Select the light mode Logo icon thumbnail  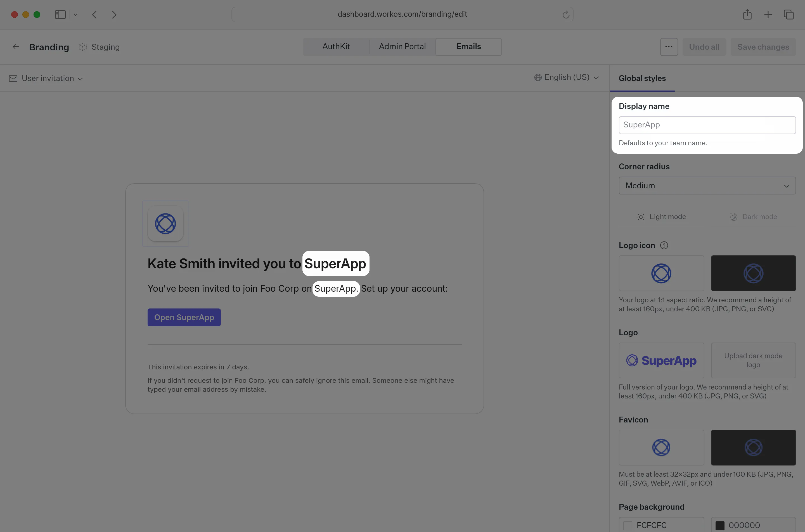[661, 273]
